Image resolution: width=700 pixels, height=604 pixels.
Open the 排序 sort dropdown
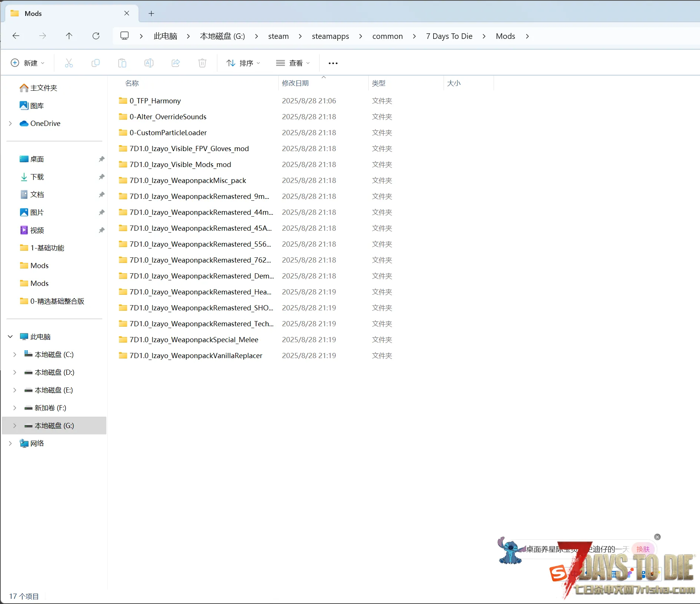point(243,63)
